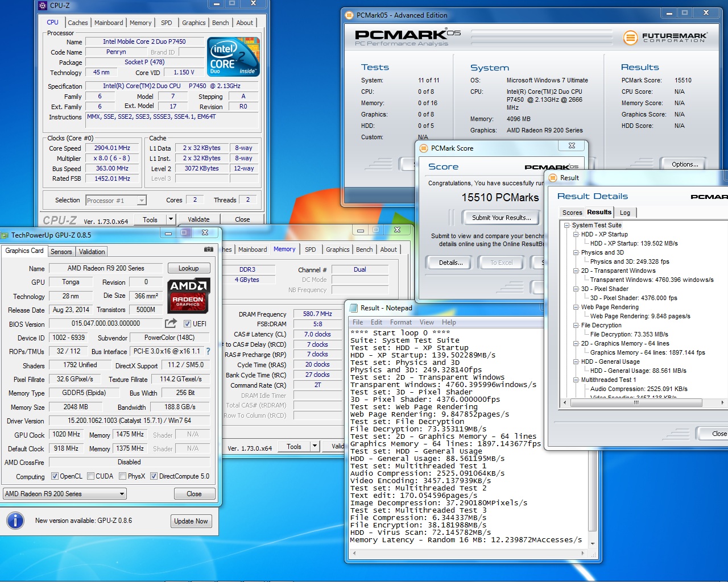The width and height of the screenshot is (728, 582).
Task: Click the Futuremark Corporation logo
Action: (x=665, y=38)
